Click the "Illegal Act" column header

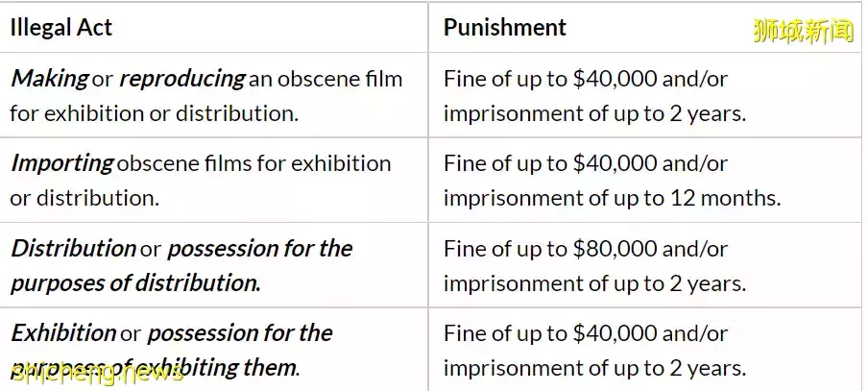60,28
